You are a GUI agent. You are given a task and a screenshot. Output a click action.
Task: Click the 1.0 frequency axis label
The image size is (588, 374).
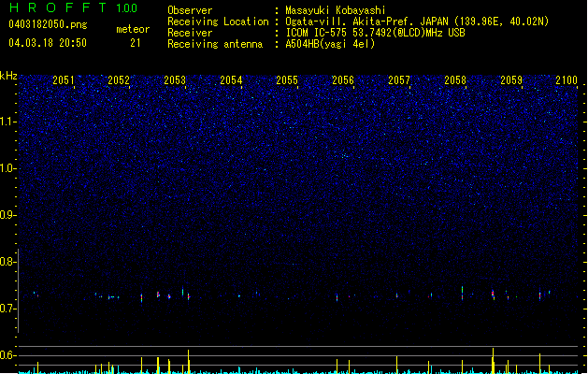[8, 168]
